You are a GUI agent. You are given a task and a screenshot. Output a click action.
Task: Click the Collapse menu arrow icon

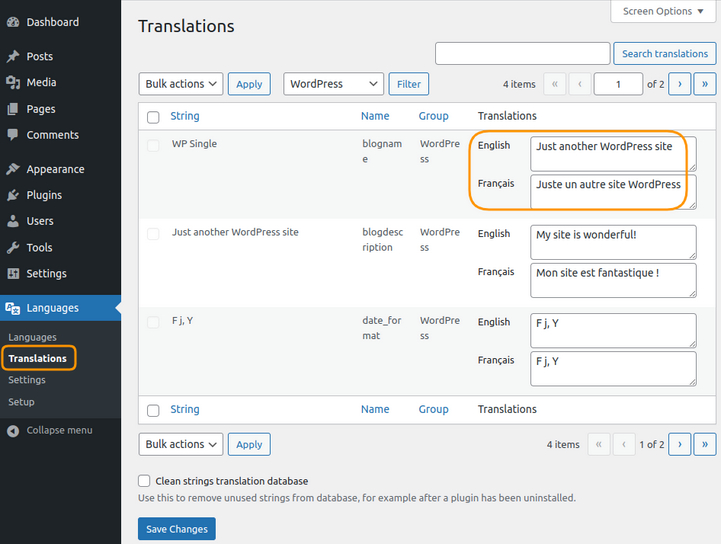point(13,431)
